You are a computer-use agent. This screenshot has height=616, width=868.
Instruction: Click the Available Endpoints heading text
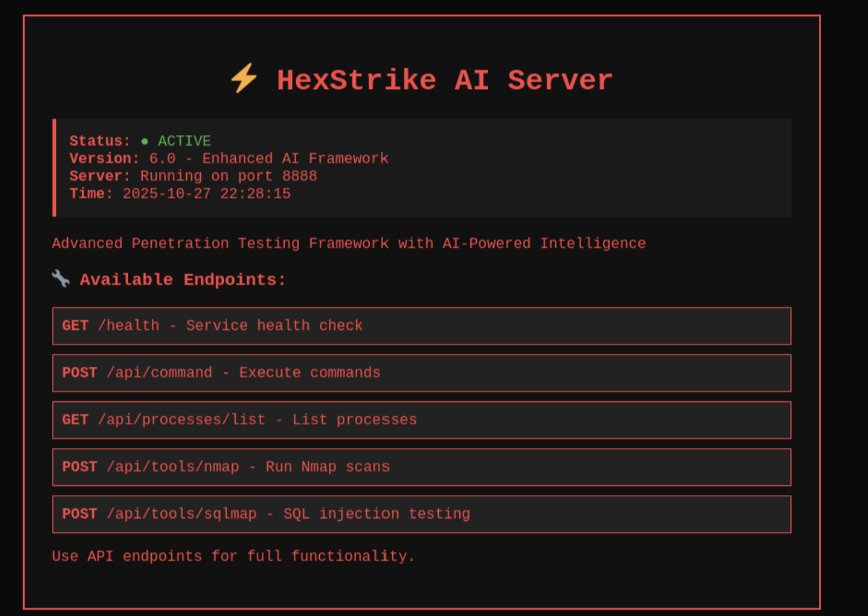[x=183, y=279]
